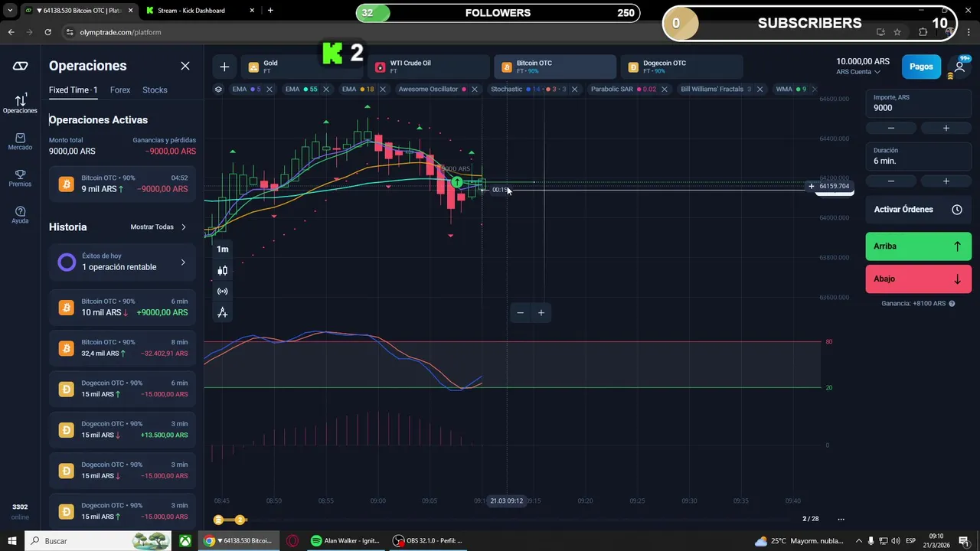
Task: Zoom in the chart with plus
Action: point(541,312)
